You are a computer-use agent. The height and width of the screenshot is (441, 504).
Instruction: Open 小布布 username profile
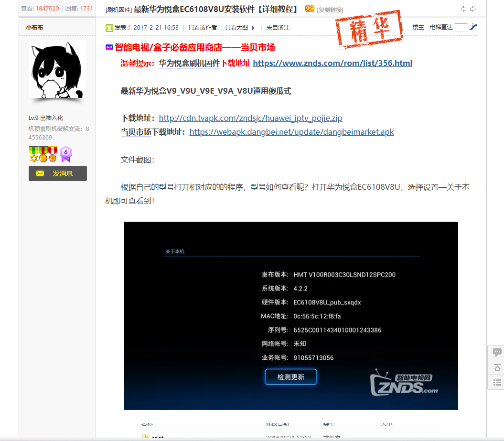point(34,28)
